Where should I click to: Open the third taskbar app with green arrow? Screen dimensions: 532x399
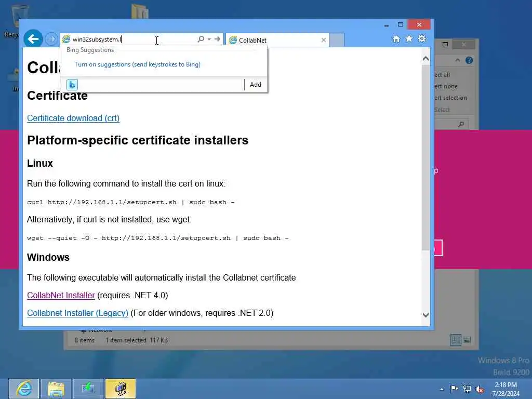pos(88,389)
